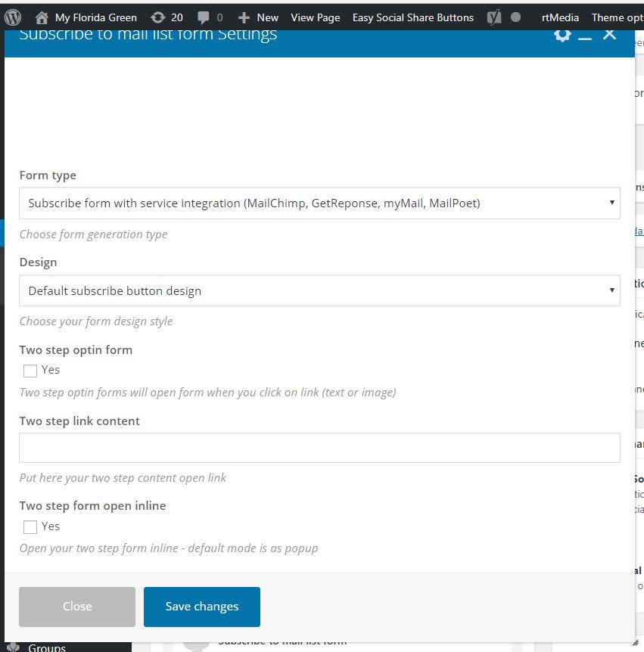Click the 'Form type' label

[x=48, y=175]
